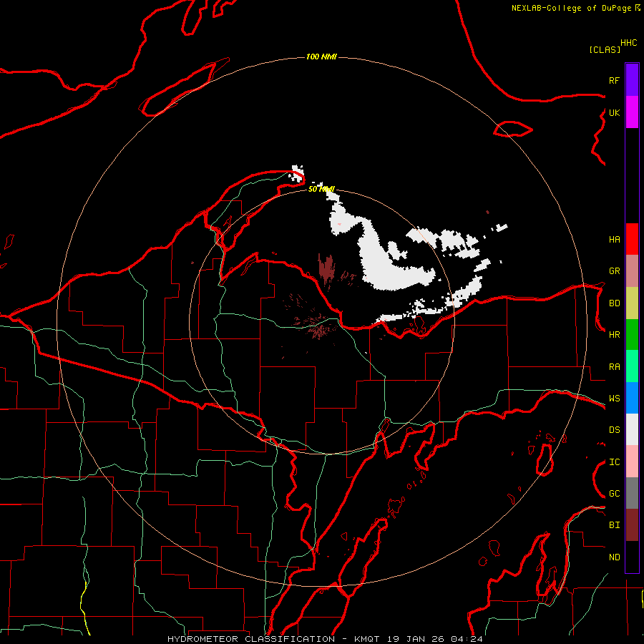The image size is (644, 644).
Task: Click the HR legend label
Action: (x=615, y=335)
